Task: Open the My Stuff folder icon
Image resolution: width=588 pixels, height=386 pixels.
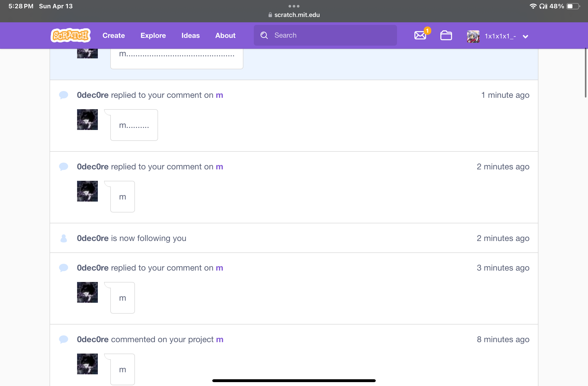Action: (x=446, y=35)
